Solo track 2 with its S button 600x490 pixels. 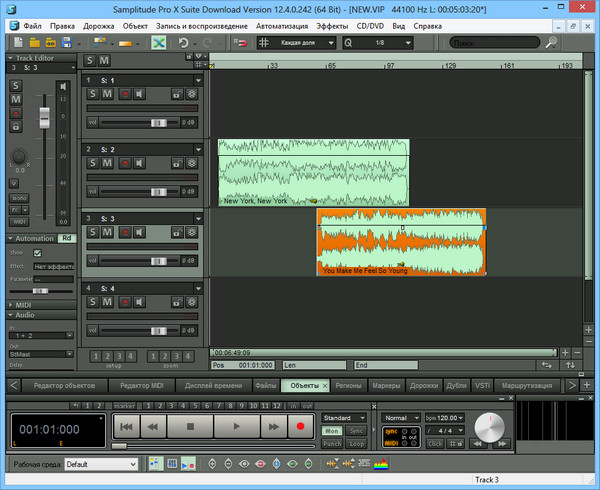93,163
